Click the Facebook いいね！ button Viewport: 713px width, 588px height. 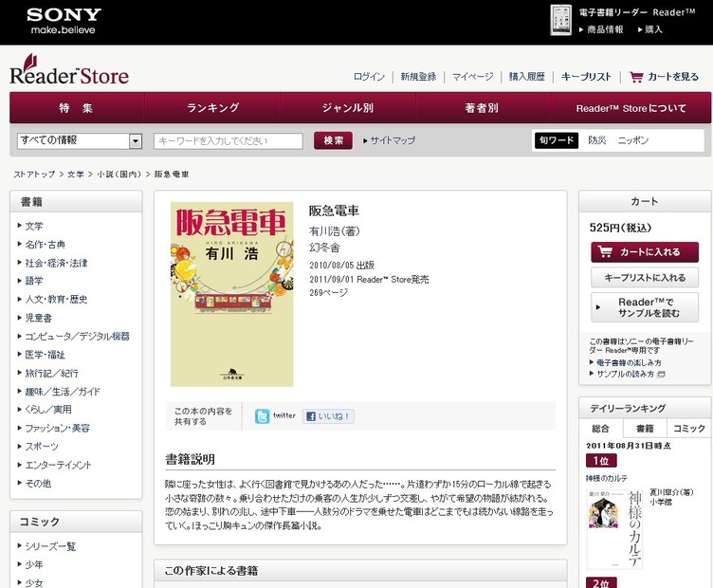[x=328, y=416]
